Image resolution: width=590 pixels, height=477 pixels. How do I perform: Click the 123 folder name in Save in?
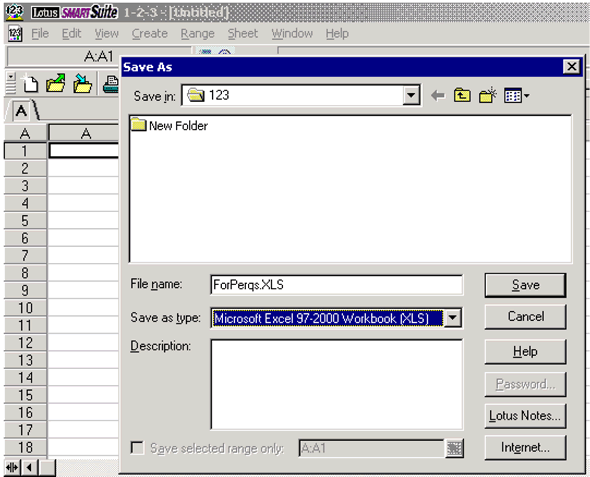click(219, 95)
